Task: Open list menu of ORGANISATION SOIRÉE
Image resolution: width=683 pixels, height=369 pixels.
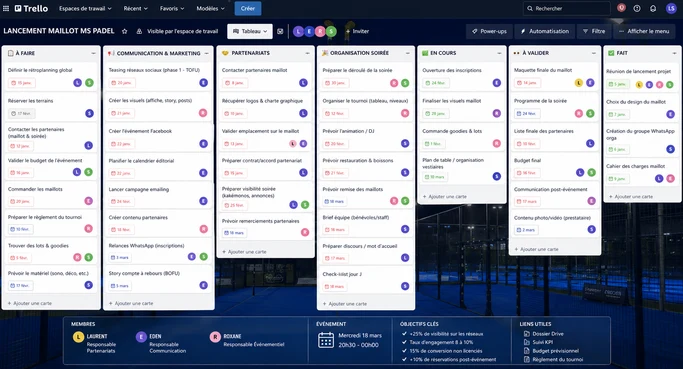Action: pyautogui.click(x=408, y=53)
